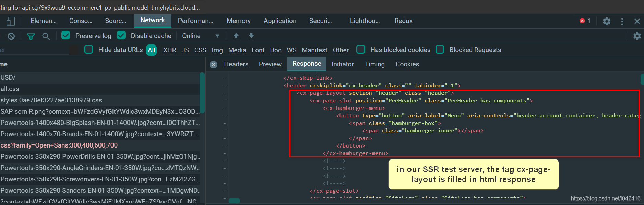Viewport: 644px width, 205px height.
Task: Select the USD/ request row
Action: pos(99,78)
